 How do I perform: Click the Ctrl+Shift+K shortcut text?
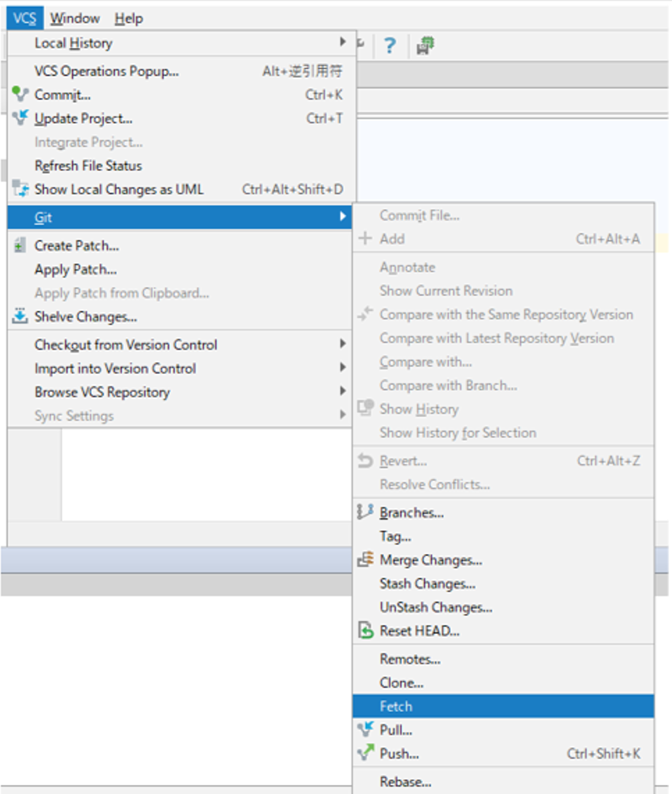tap(603, 753)
